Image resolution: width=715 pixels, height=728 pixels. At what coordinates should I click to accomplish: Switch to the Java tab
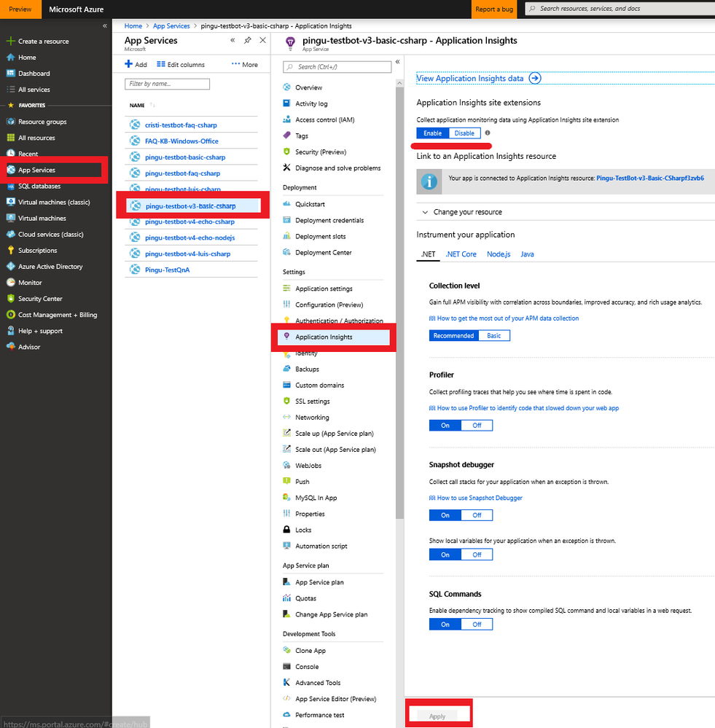coord(527,254)
